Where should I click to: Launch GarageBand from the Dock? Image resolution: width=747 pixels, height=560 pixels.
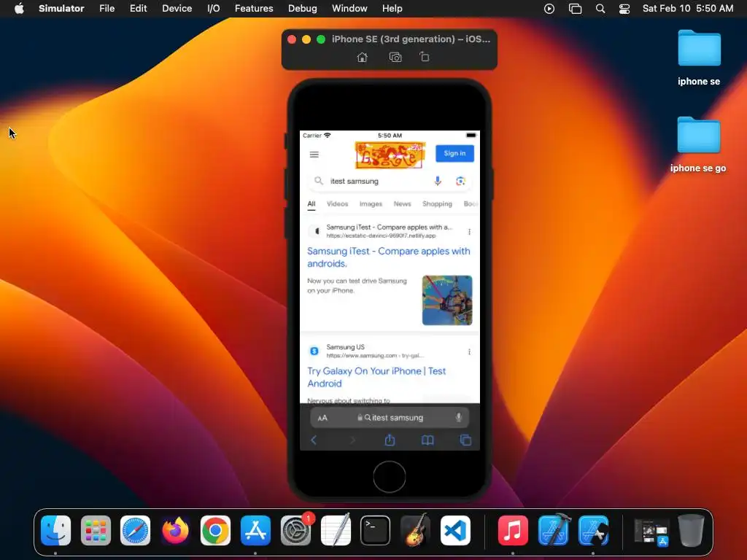(415, 530)
